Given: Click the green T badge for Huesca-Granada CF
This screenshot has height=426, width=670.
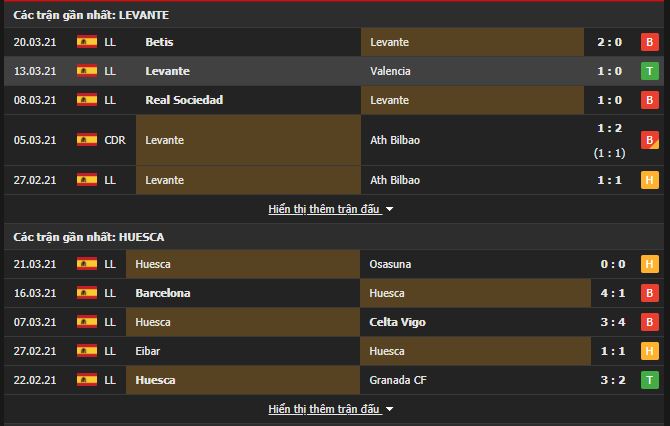Looking at the screenshot, I should point(649,380).
